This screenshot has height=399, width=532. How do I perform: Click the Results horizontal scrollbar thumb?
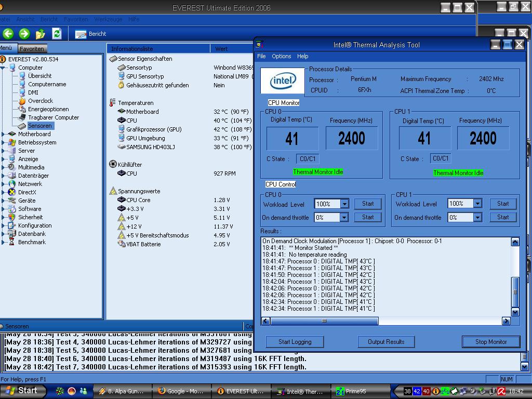point(324,321)
